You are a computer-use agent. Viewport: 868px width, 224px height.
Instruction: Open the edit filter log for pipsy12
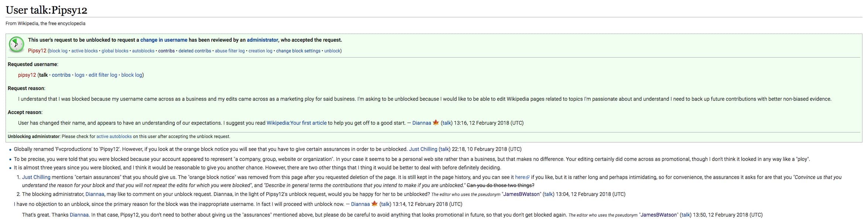[x=103, y=75]
